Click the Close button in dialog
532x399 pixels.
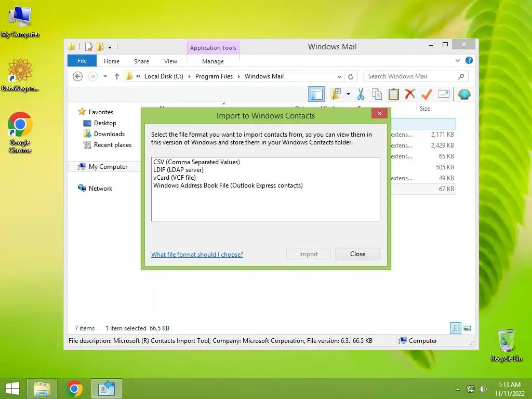pos(357,254)
